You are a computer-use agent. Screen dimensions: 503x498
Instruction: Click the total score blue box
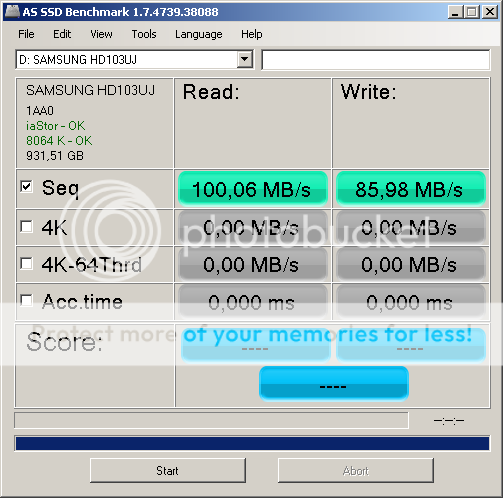(334, 383)
